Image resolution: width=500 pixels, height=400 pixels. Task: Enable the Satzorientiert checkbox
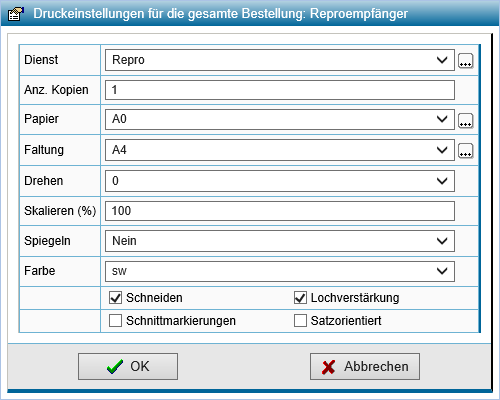tap(300, 321)
